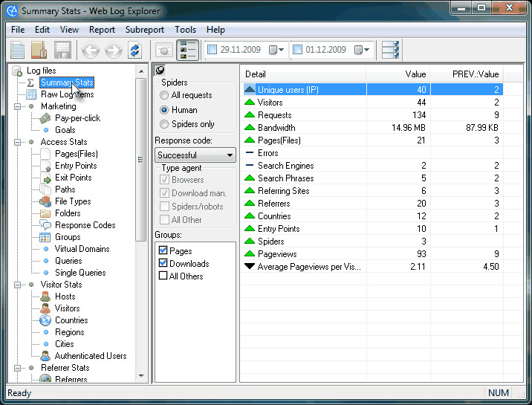Click the Exit Points page icon

pyautogui.click(x=46, y=178)
